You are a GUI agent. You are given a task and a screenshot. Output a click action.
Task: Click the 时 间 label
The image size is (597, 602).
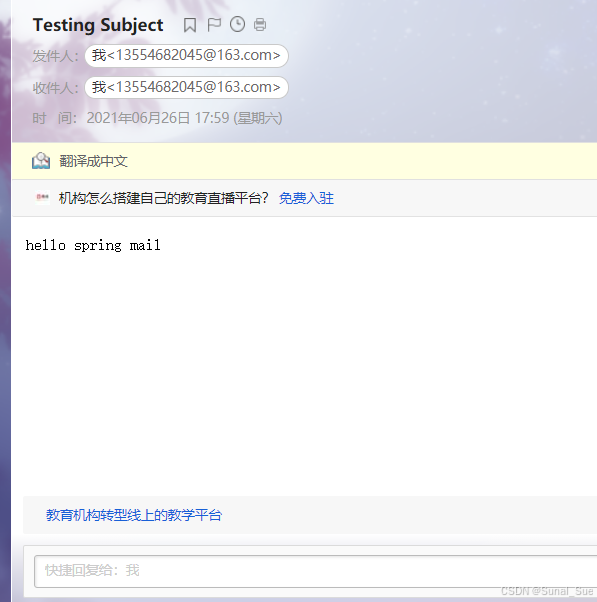[55, 118]
